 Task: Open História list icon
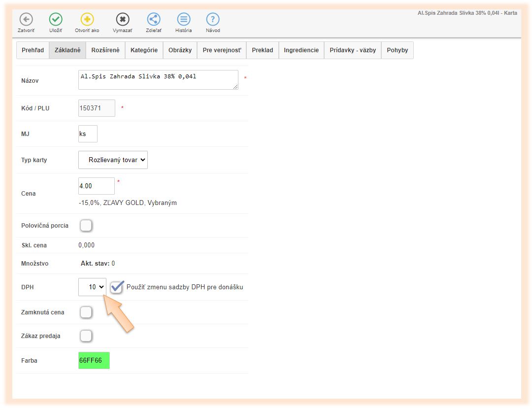click(184, 20)
